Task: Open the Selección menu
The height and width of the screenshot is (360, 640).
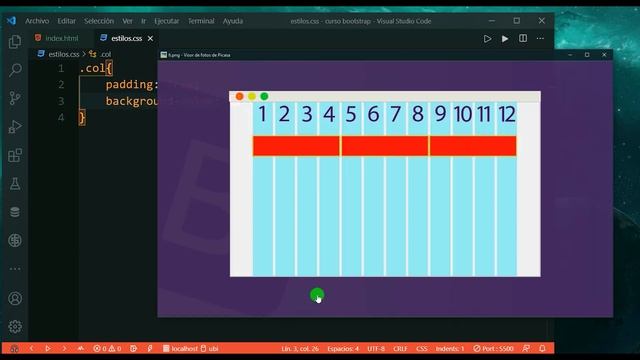Action: coord(99,21)
